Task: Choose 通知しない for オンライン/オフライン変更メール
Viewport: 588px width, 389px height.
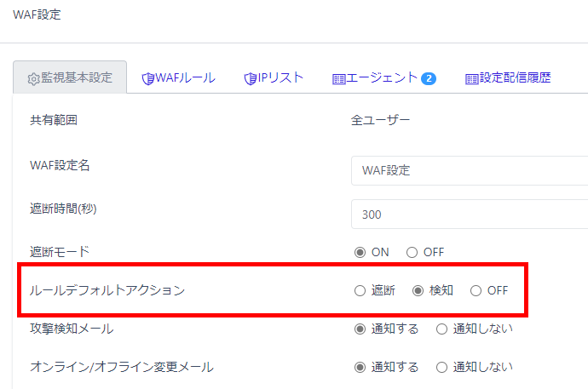Action: pos(441,367)
